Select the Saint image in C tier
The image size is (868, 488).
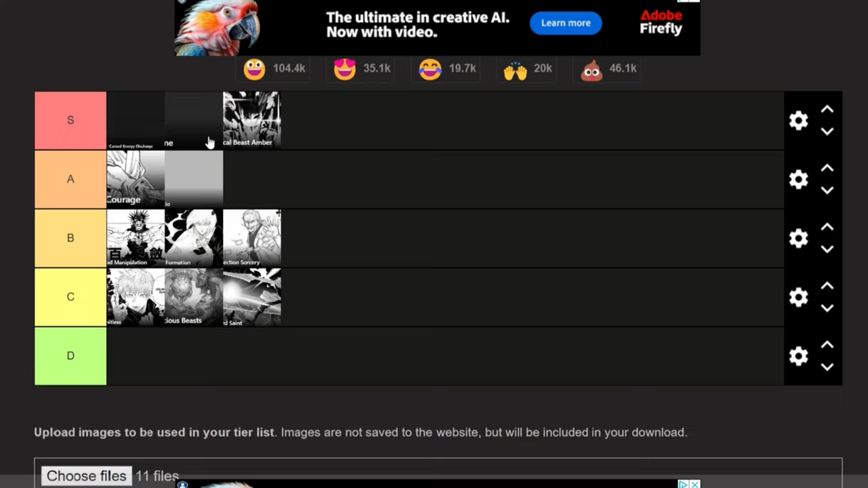tap(252, 297)
